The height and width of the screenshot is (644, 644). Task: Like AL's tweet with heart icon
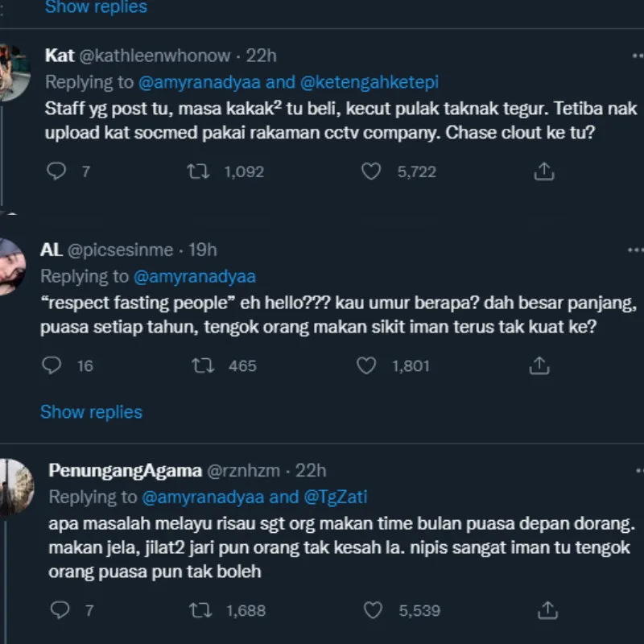(366, 365)
